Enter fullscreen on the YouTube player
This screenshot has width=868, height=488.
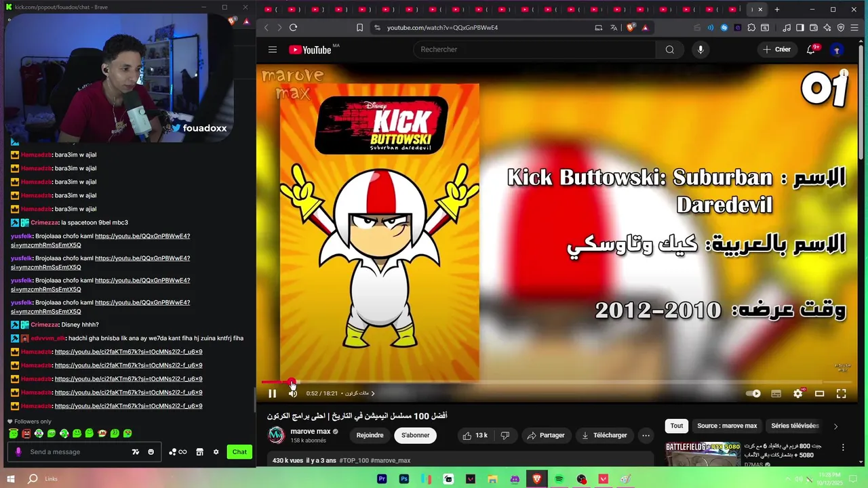point(841,393)
